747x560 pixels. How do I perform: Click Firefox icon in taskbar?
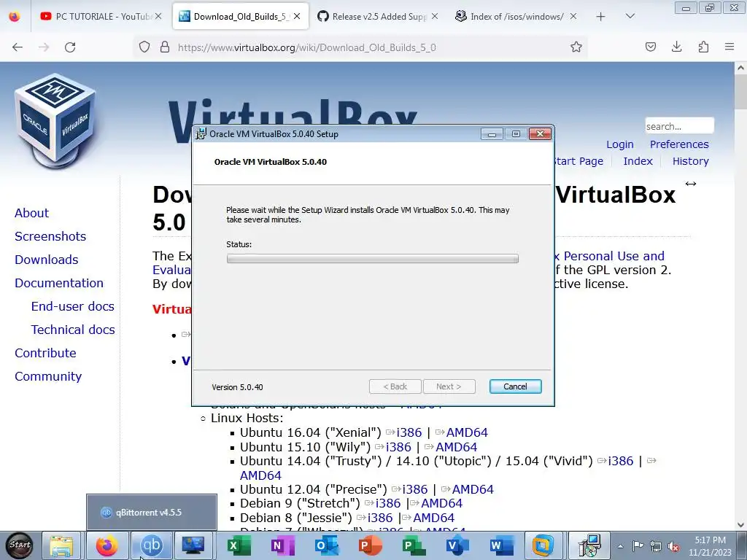click(107, 545)
